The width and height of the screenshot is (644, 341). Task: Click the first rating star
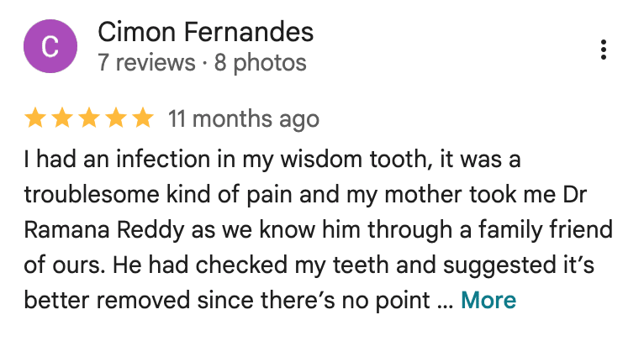tap(35, 118)
